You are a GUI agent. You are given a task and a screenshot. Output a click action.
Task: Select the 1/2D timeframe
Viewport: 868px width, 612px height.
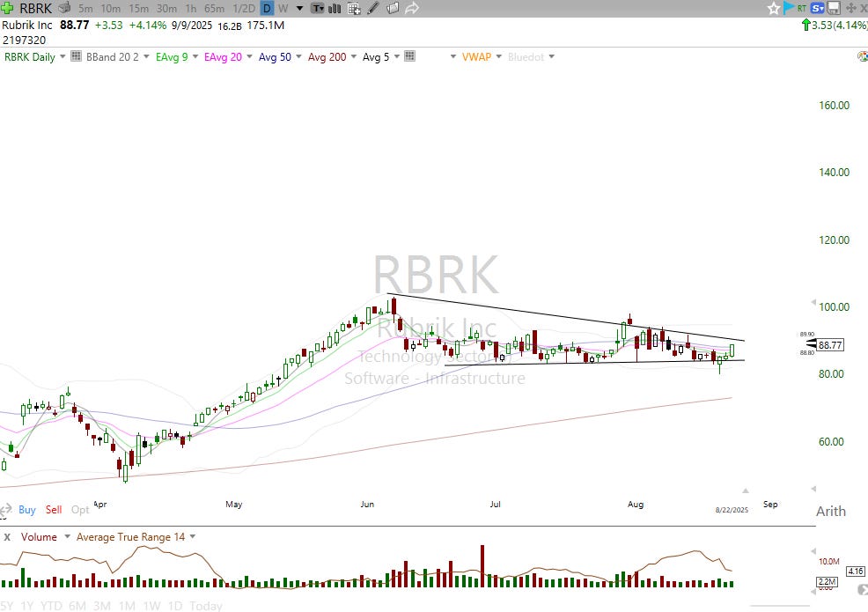244,9
